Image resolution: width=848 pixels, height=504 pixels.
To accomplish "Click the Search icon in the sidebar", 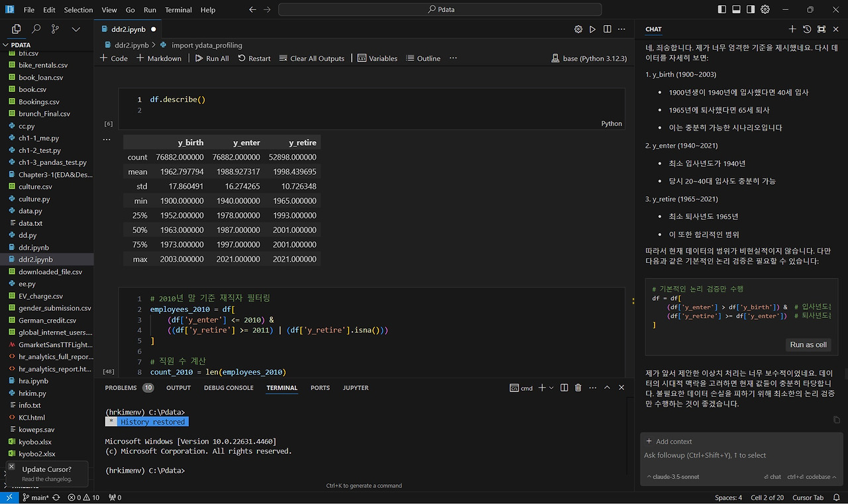I will (36, 29).
